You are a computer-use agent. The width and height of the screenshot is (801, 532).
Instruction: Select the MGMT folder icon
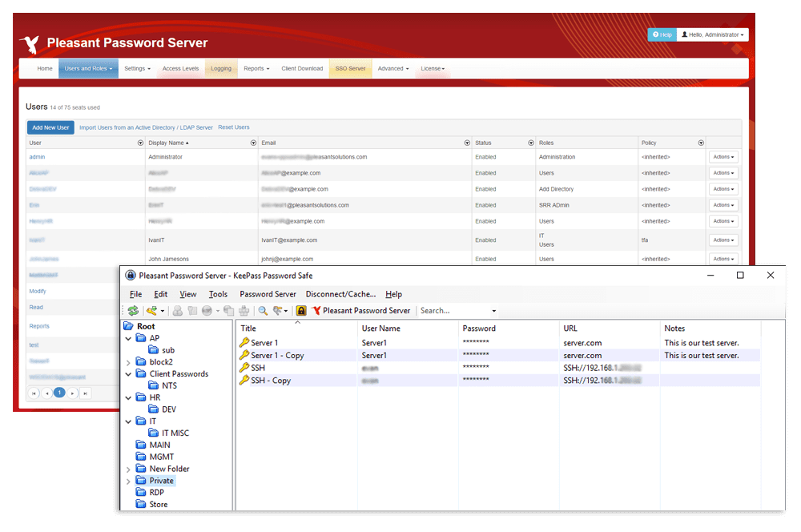click(141, 457)
